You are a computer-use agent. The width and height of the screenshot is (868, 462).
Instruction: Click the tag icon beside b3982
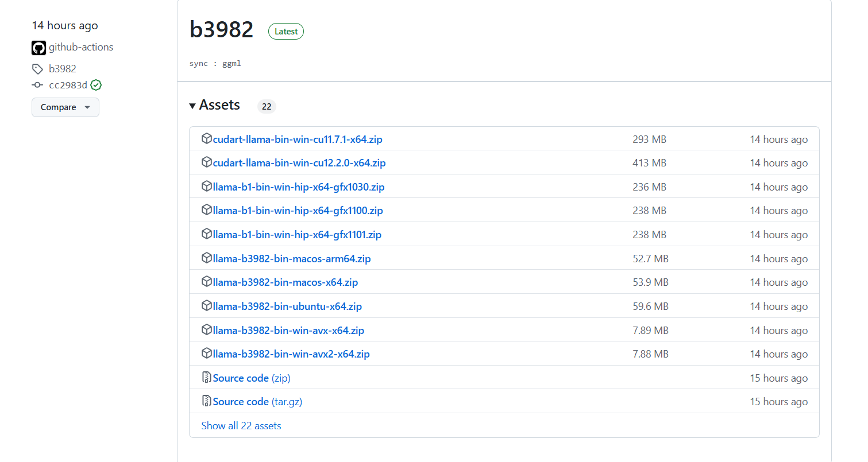pyautogui.click(x=37, y=69)
